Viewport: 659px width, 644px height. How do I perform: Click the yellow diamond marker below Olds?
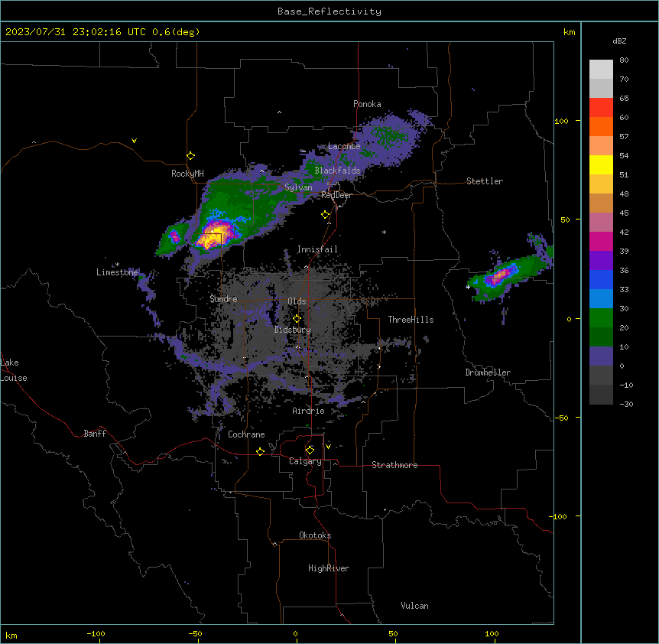297,319
